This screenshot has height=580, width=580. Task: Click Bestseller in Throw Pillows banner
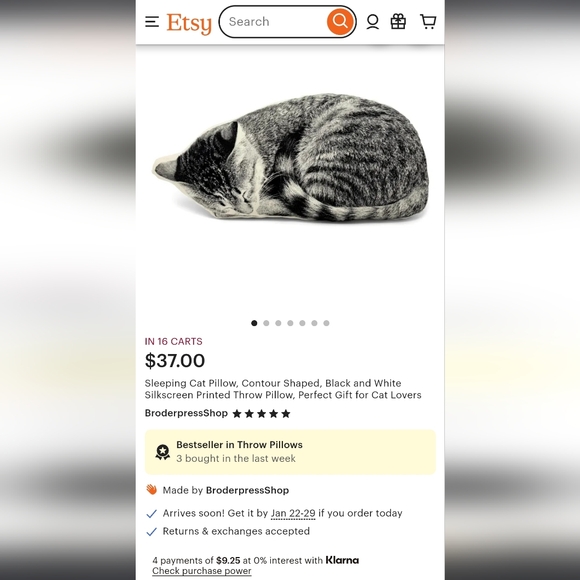pos(290,452)
